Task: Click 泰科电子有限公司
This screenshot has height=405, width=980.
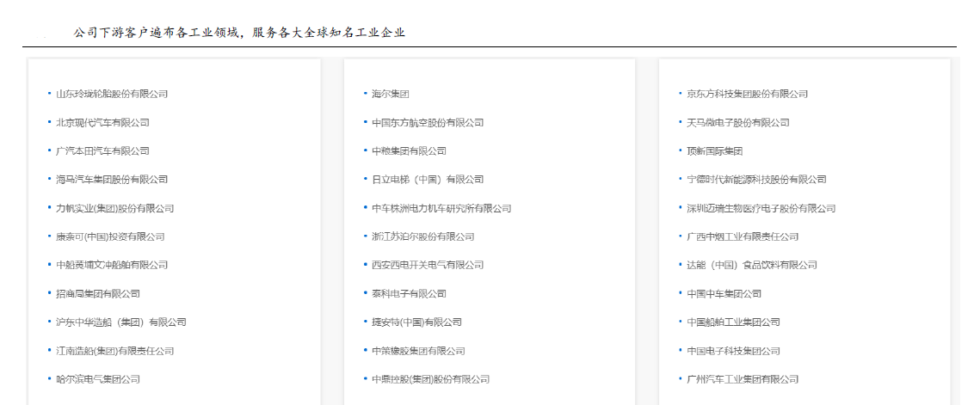Action: click(409, 294)
